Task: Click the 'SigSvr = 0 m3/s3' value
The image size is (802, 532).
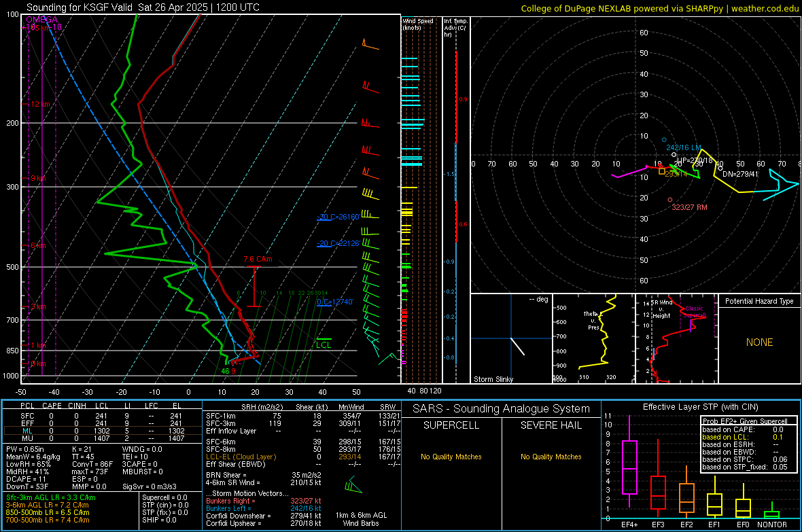Action: tap(150, 486)
